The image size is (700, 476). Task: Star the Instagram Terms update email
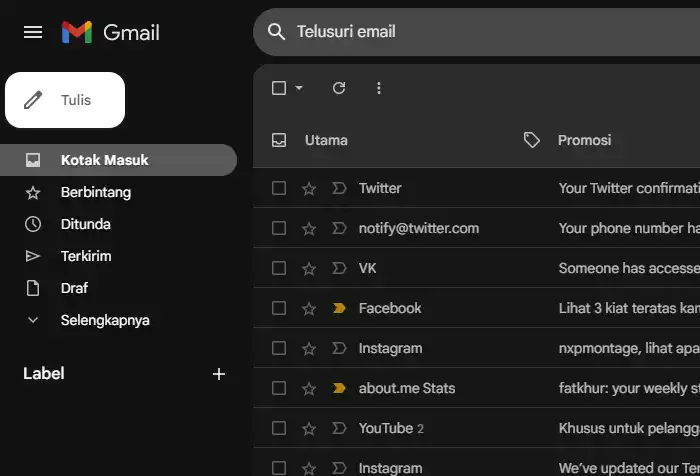tap(309, 468)
